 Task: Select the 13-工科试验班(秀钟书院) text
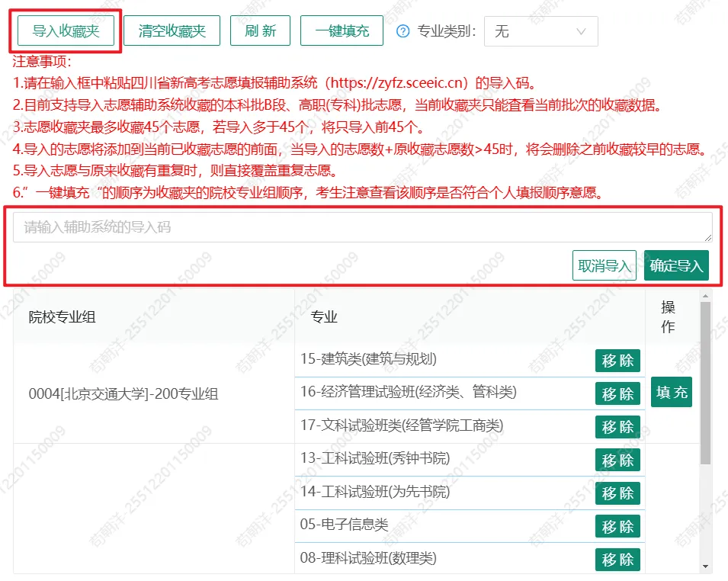coord(375,458)
